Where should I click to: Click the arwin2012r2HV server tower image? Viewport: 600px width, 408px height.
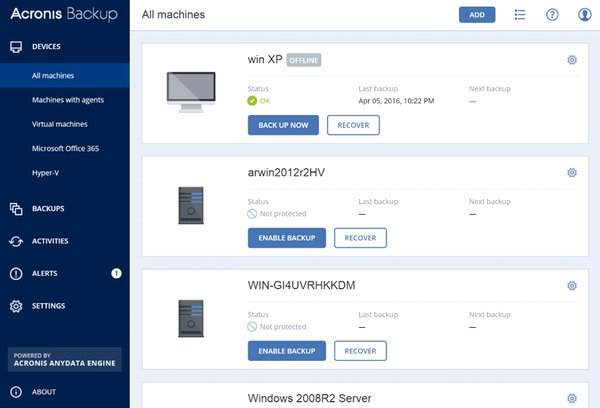click(191, 205)
